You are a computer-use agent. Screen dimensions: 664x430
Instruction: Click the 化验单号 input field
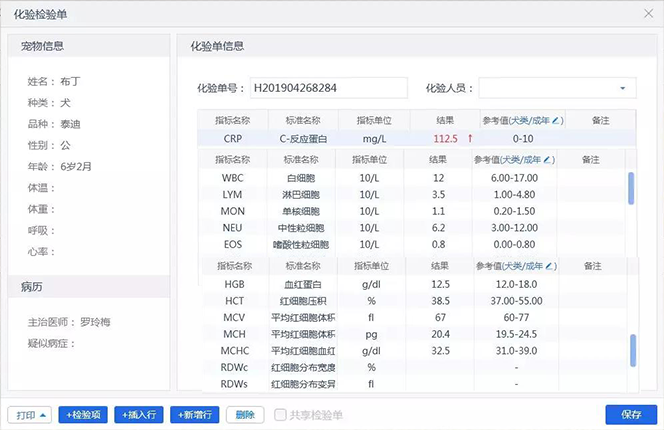tap(329, 88)
